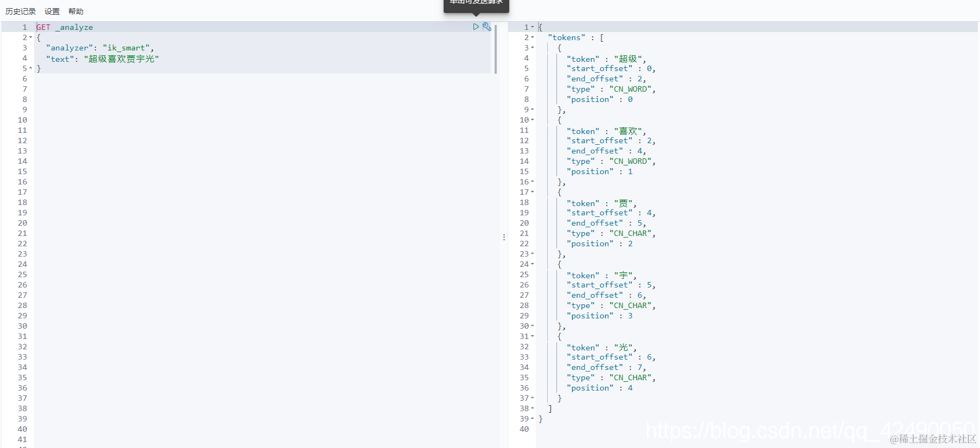Click the fold end marker at output line 30
980x448 pixels.
[x=533, y=326]
